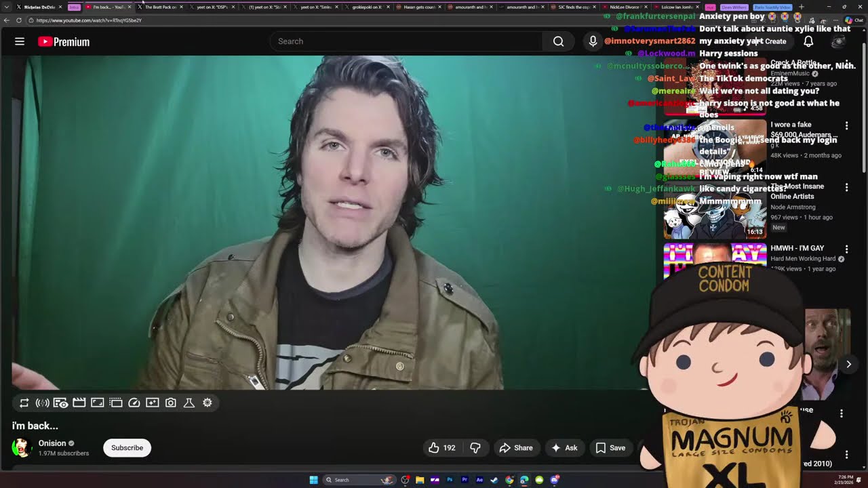868x488 pixels.
Task: Click the Create button
Action: [x=770, y=41]
